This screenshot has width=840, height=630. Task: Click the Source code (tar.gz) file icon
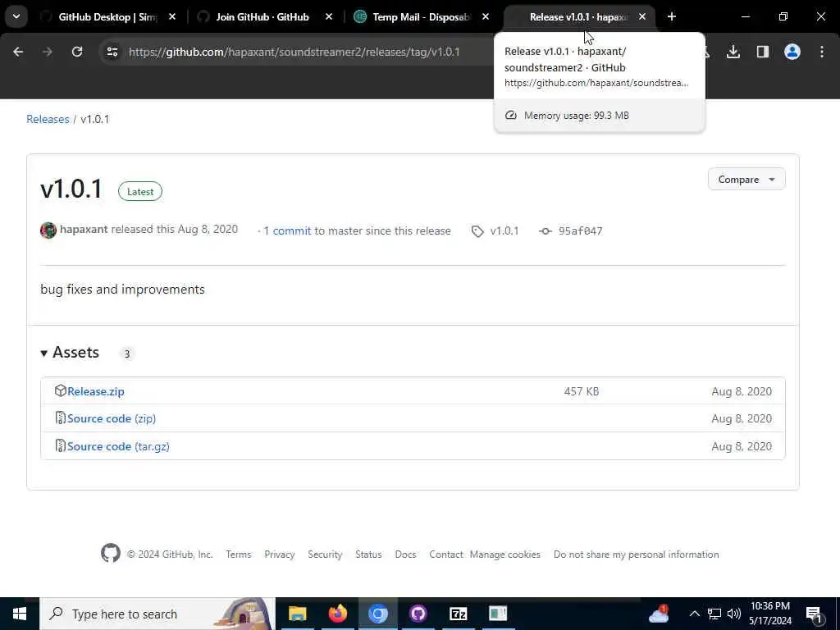coord(61,445)
